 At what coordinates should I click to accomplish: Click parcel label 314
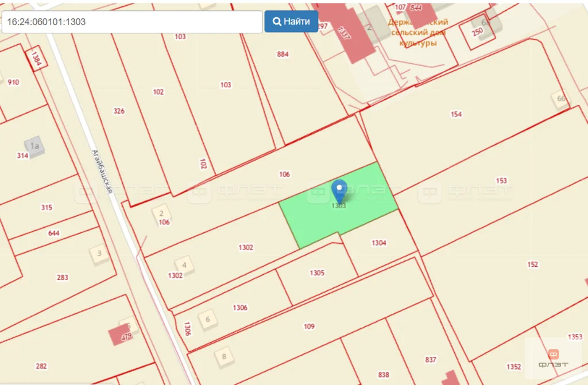(22, 155)
